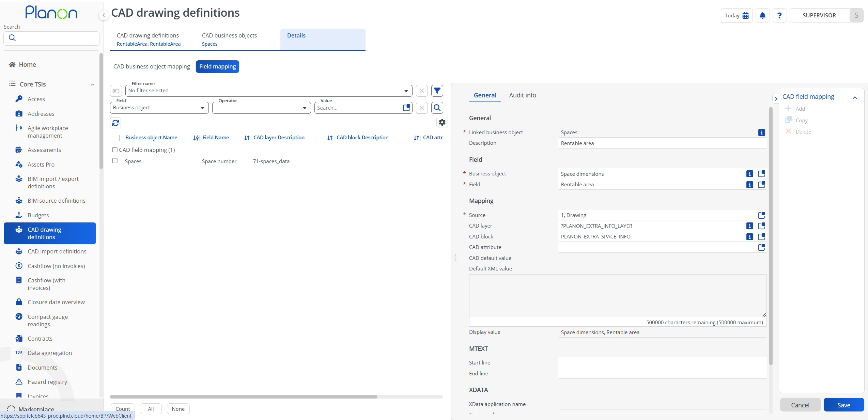The image size is (868, 420).
Task: Open CAD attribute selection dialog
Action: [x=761, y=247]
